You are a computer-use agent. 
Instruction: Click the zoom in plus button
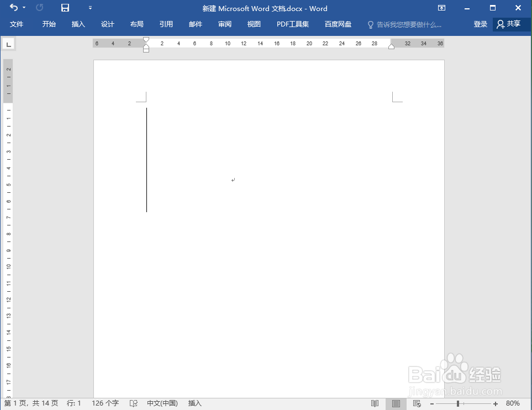tap(496, 403)
